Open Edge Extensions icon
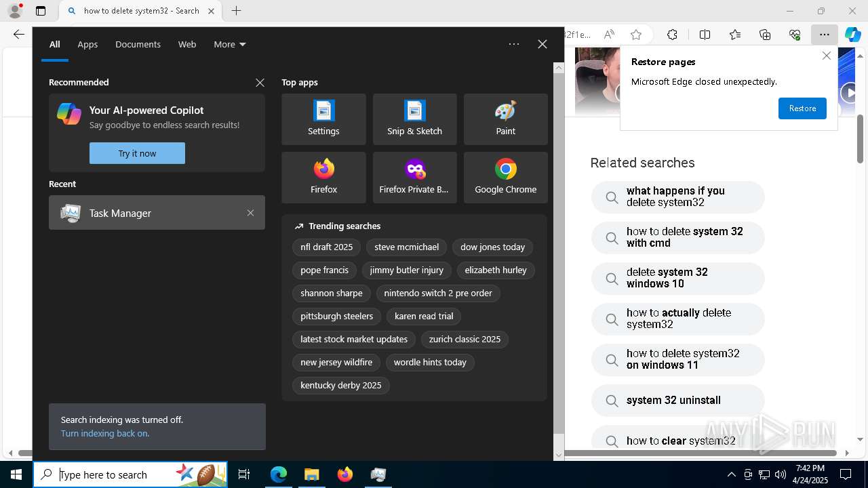868x488 pixels. [x=672, y=35]
